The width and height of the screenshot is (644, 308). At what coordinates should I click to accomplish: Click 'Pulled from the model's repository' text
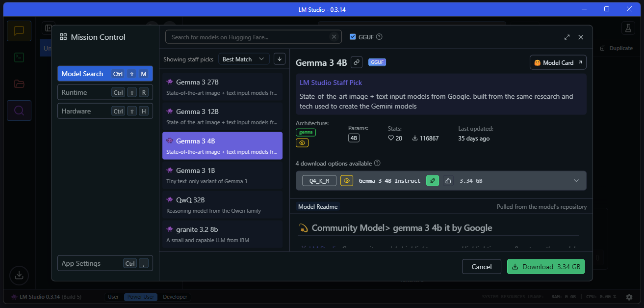point(541,207)
